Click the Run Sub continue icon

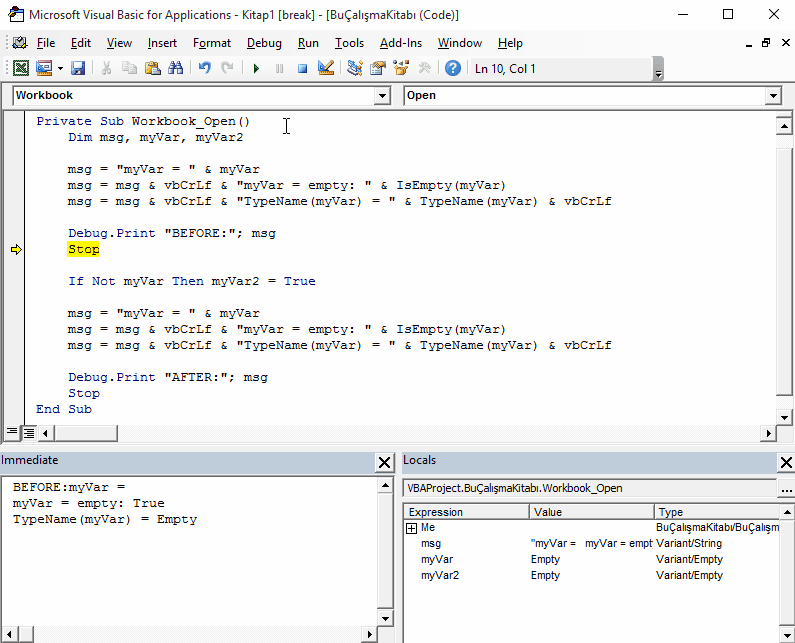pyautogui.click(x=256, y=68)
